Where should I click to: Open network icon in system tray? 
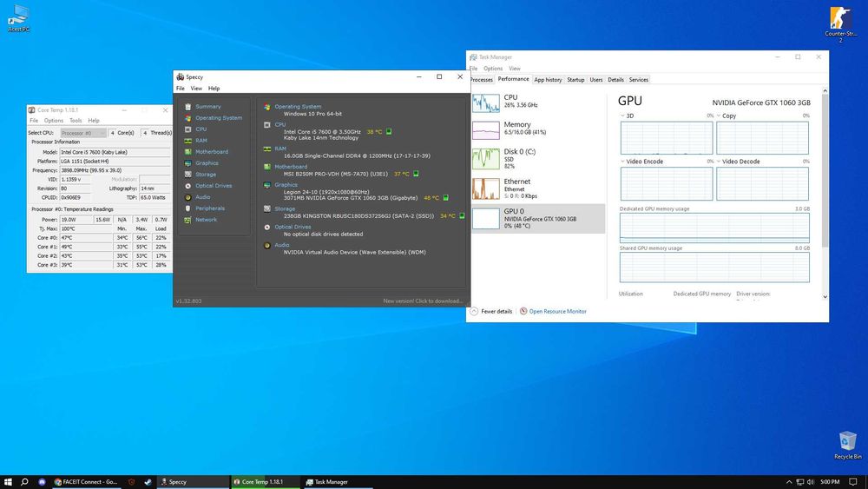coord(800,482)
